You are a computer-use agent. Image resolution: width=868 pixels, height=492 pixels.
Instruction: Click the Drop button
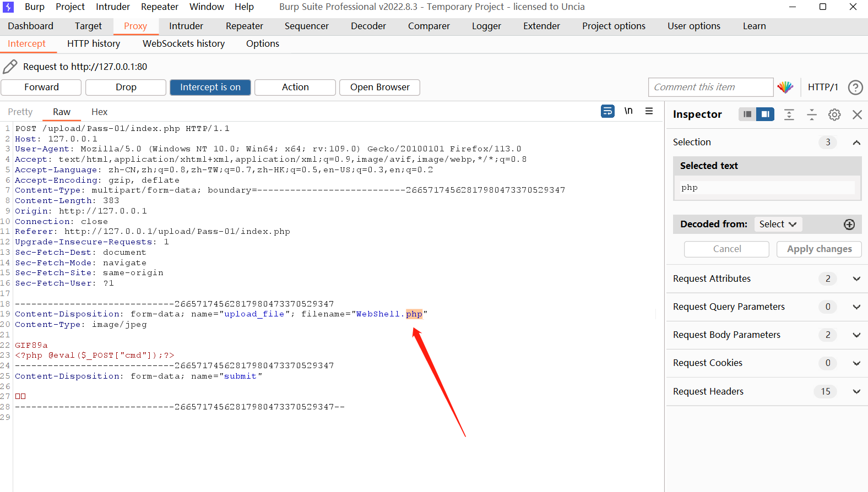pos(126,87)
